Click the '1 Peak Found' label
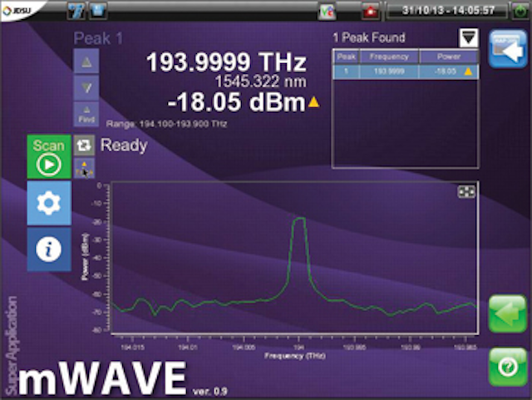This screenshot has width=532, height=400. point(369,37)
